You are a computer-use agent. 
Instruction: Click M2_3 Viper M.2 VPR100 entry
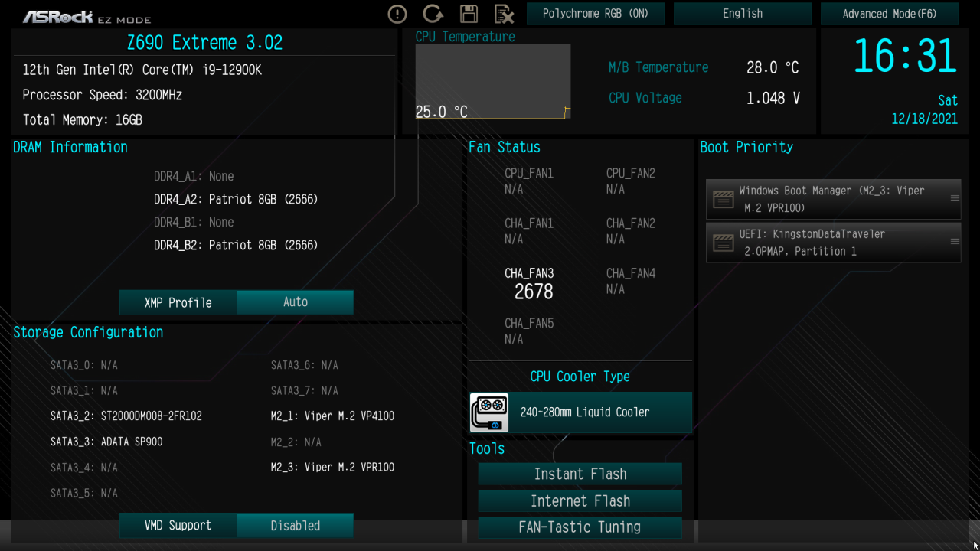coord(332,467)
